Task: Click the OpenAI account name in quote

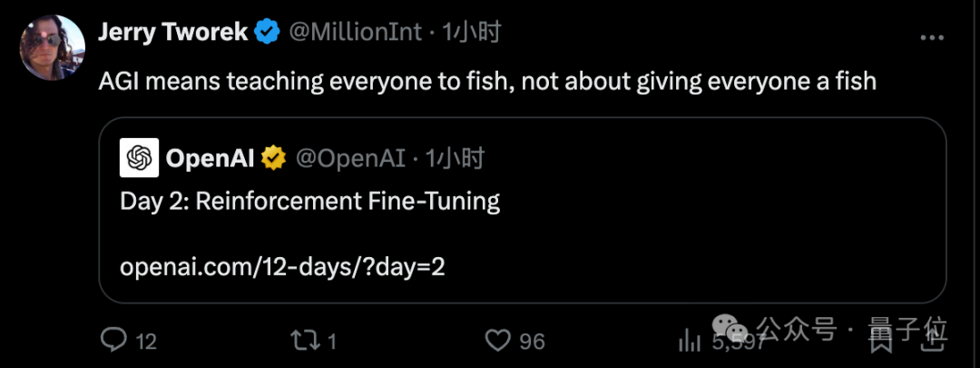Action: (x=211, y=158)
